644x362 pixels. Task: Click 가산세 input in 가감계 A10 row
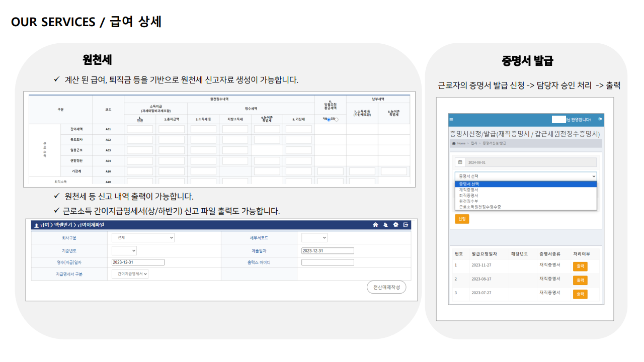click(x=299, y=171)
